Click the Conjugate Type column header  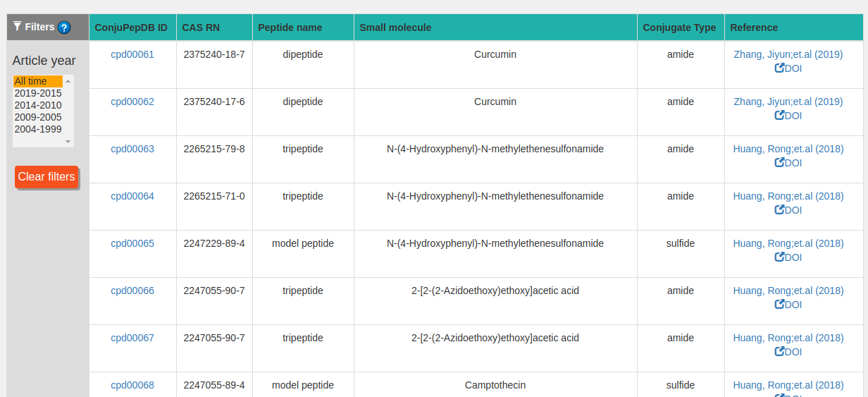pos(679,28)
